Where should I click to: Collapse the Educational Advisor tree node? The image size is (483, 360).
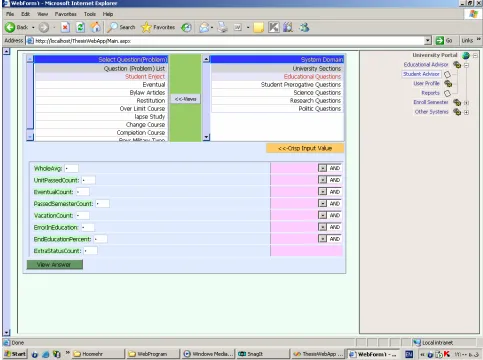click(x=466, y=65)
